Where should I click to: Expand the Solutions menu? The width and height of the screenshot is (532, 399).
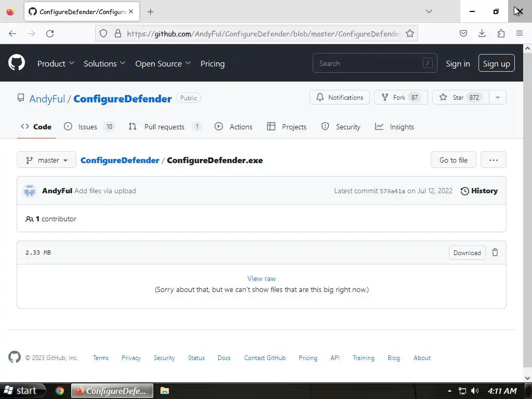point(104,63)
